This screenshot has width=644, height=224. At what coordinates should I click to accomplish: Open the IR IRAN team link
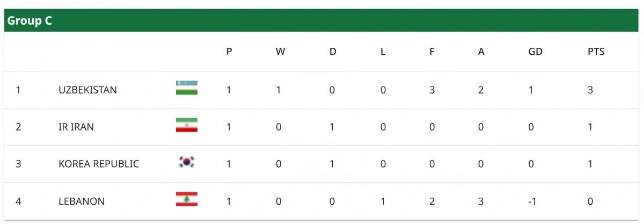point(76,127)
